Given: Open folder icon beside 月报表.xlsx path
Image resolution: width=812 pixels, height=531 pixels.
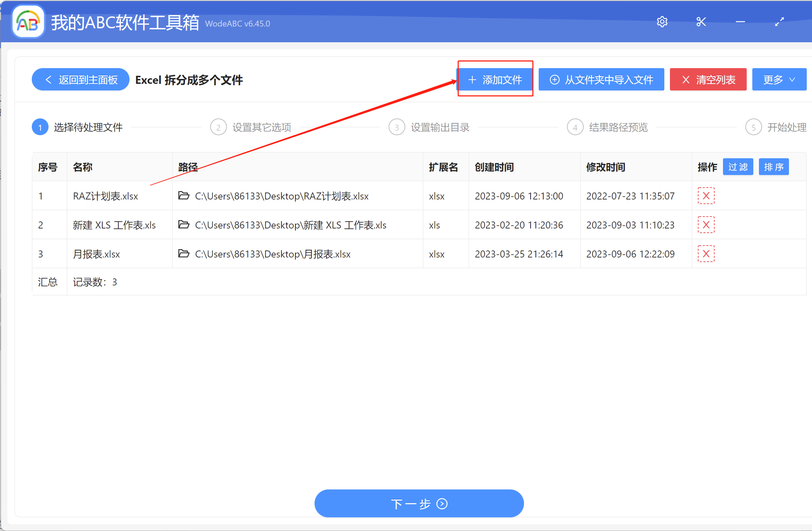Looking at the screenshot, I should [x=184, y=254].
